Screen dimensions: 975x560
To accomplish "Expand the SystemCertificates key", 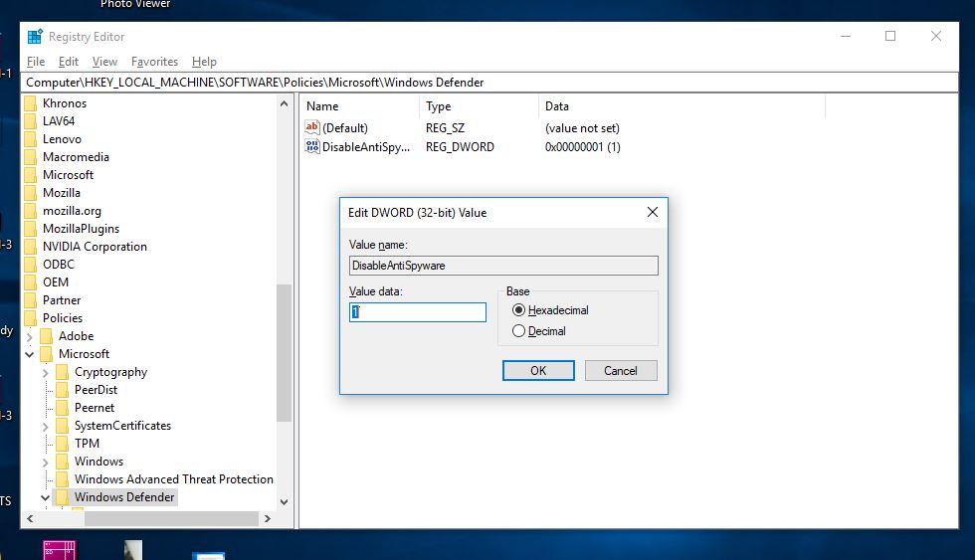I will pos(46,427).
